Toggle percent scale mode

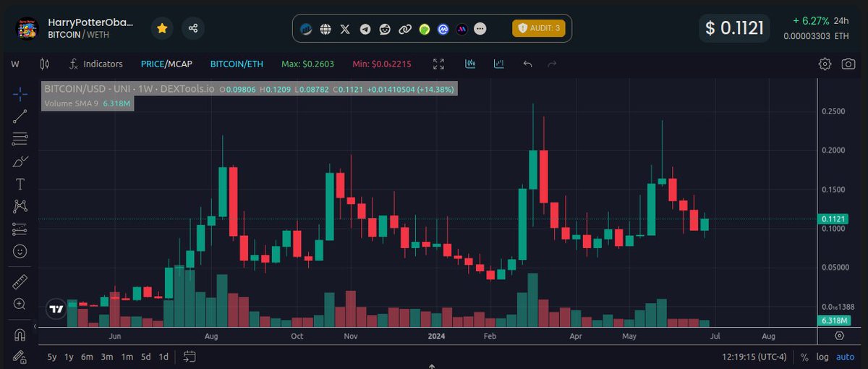pos(804,357)
